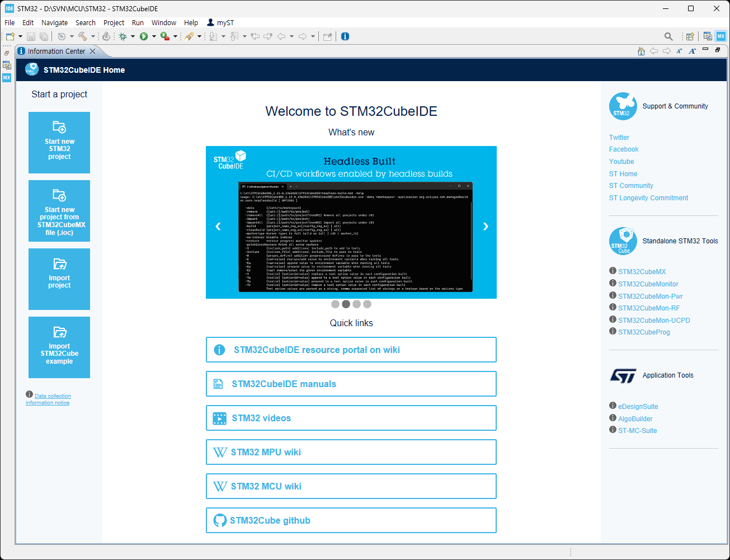The image size is (730, 560).
Task: Click the New project toolbar icon
Action: [10, 36]
